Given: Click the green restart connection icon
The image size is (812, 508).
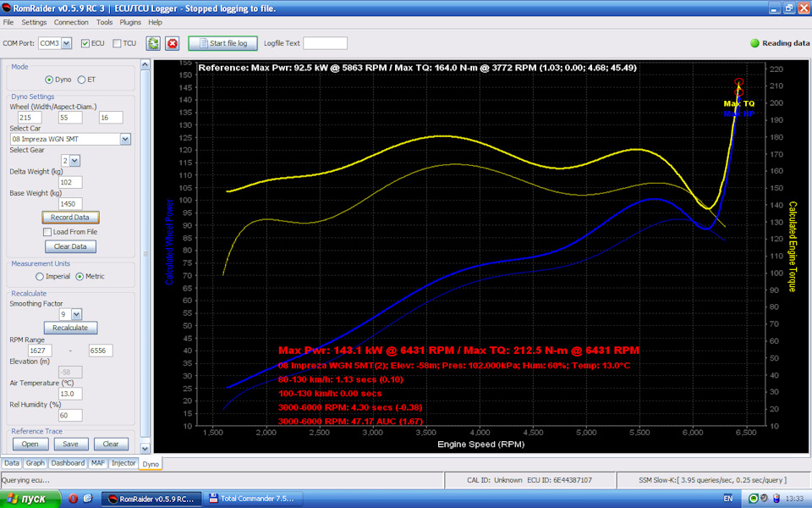Looking at the screenshot, I should tap(153, 43).
